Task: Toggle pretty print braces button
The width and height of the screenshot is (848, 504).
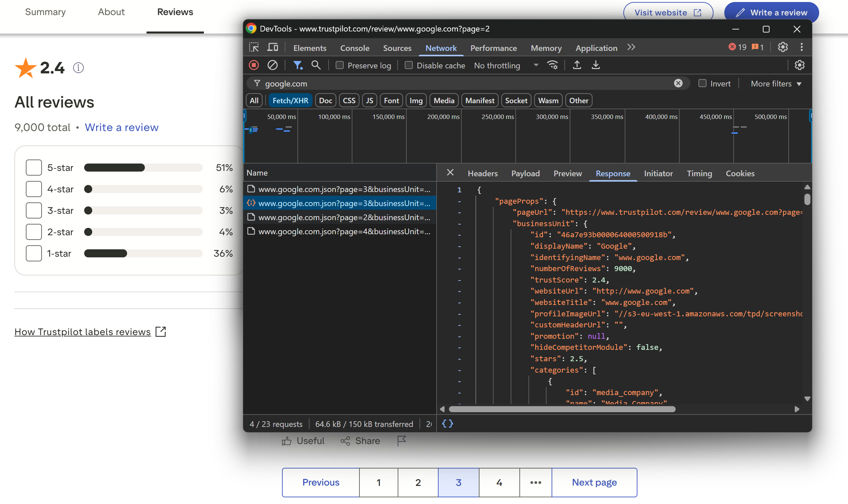Action: pyautogui.click(x=447, y=424)
